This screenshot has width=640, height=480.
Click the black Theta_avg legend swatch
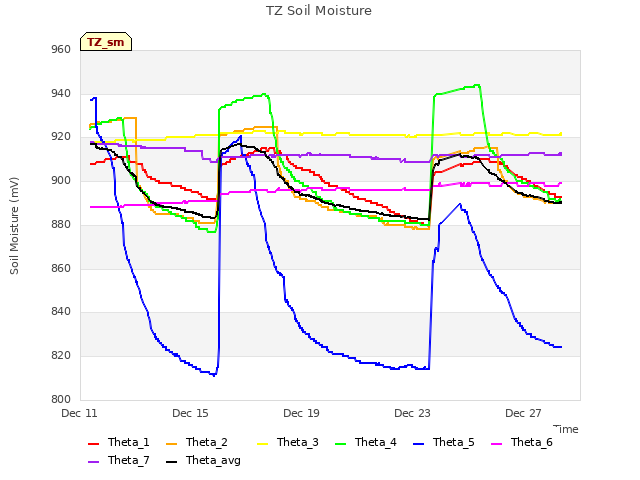coord(171,462)
